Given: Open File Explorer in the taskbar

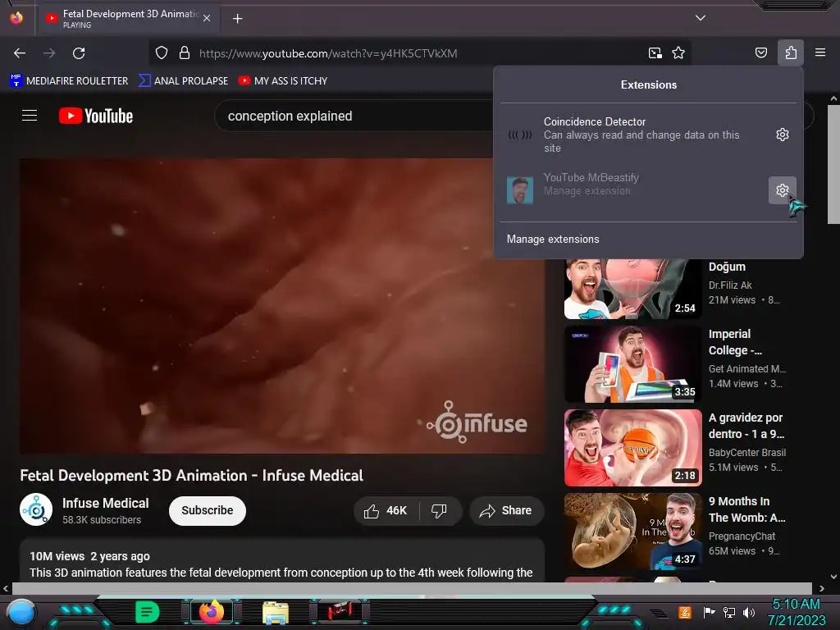Looking at the screenshot, I should pos(276,613).
